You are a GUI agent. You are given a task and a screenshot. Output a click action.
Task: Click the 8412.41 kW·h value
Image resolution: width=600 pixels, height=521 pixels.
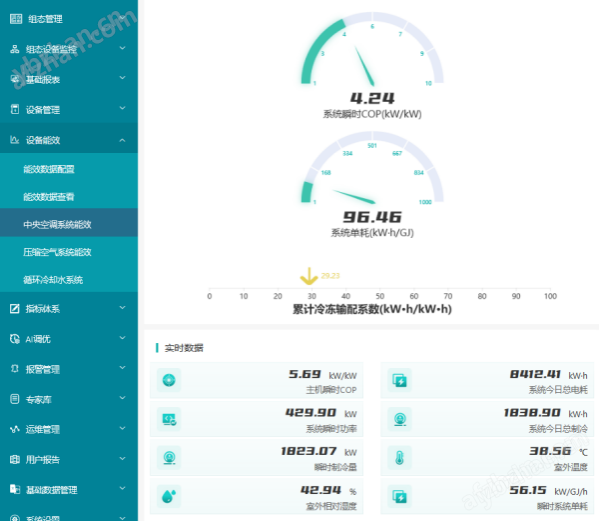point(535,374)
